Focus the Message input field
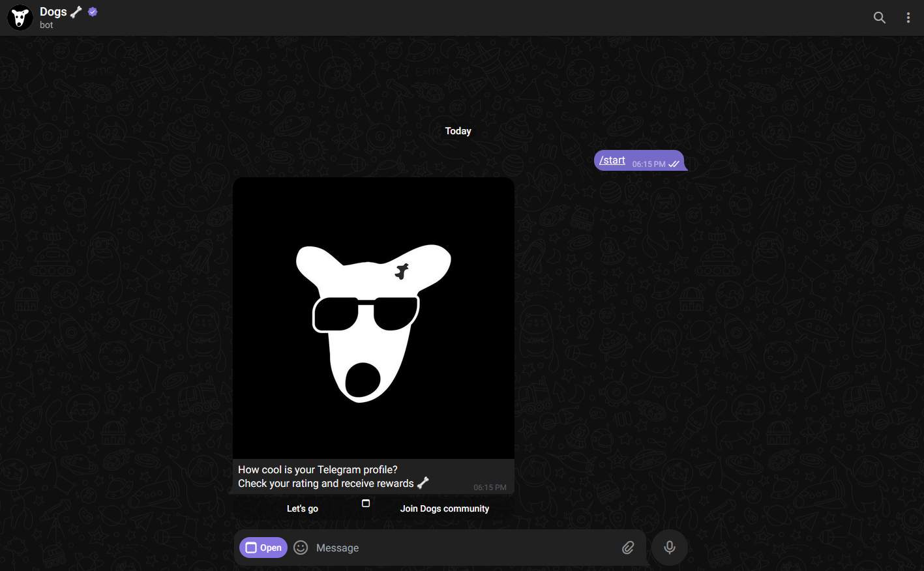The image size is (924, 571). click(463, 548)
